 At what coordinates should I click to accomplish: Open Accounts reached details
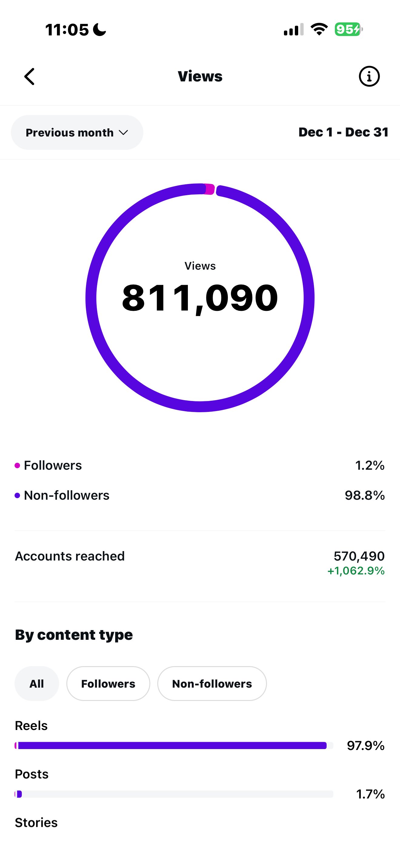point(70,556)
